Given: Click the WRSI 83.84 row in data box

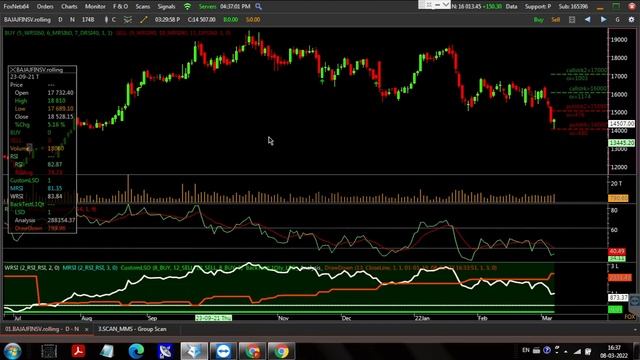Looking at the screenshot, I should click(42, 196).
